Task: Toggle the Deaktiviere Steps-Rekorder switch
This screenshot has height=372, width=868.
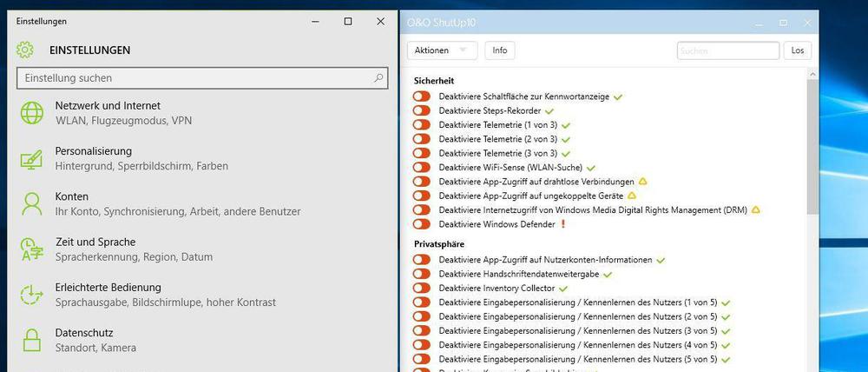Action: click(421, 111)
